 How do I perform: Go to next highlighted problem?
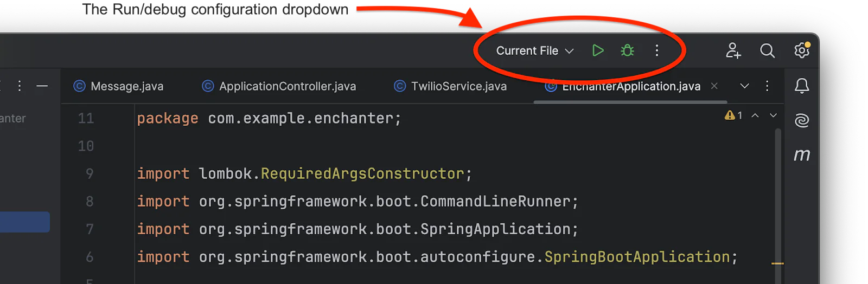[x=774, y=115]
